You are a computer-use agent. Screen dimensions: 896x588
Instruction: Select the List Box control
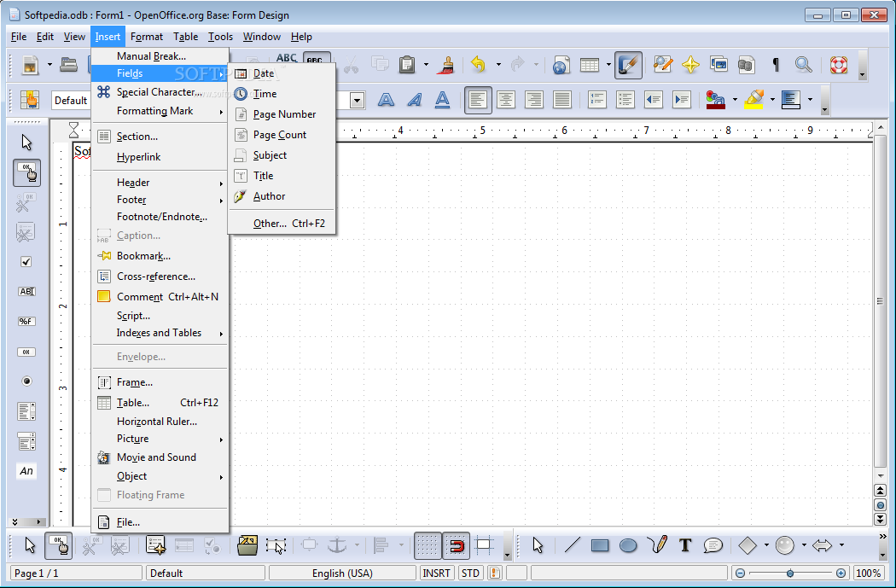point(26,410)
